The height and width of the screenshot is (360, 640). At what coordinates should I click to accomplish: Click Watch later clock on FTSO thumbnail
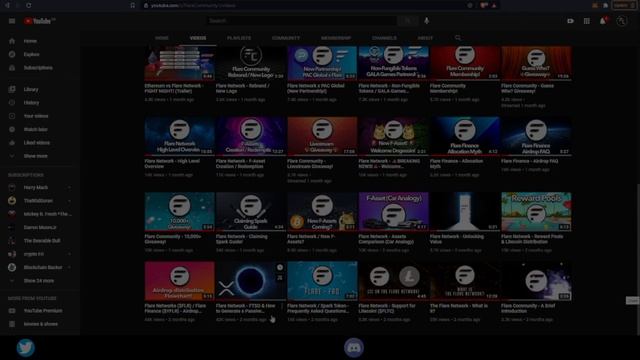[280, 268]
